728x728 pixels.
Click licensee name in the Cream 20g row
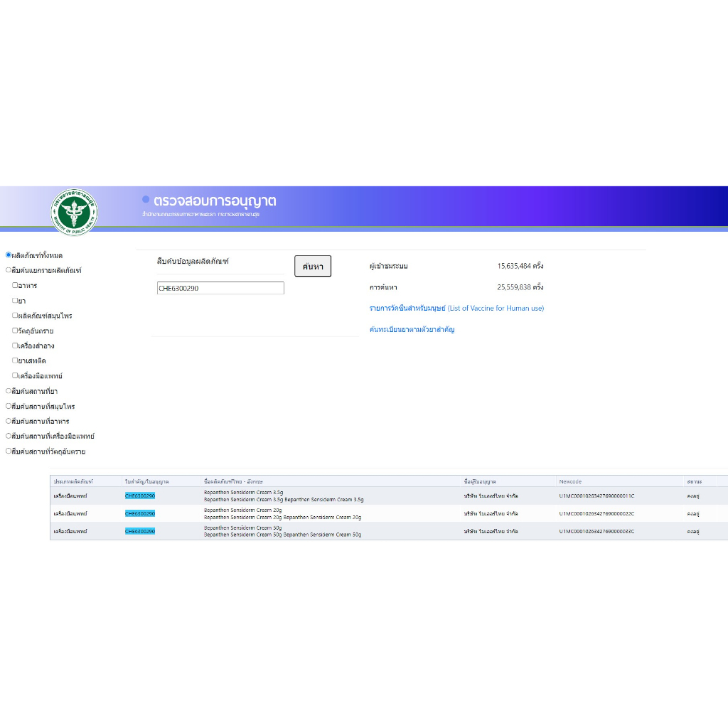point(491,513)
